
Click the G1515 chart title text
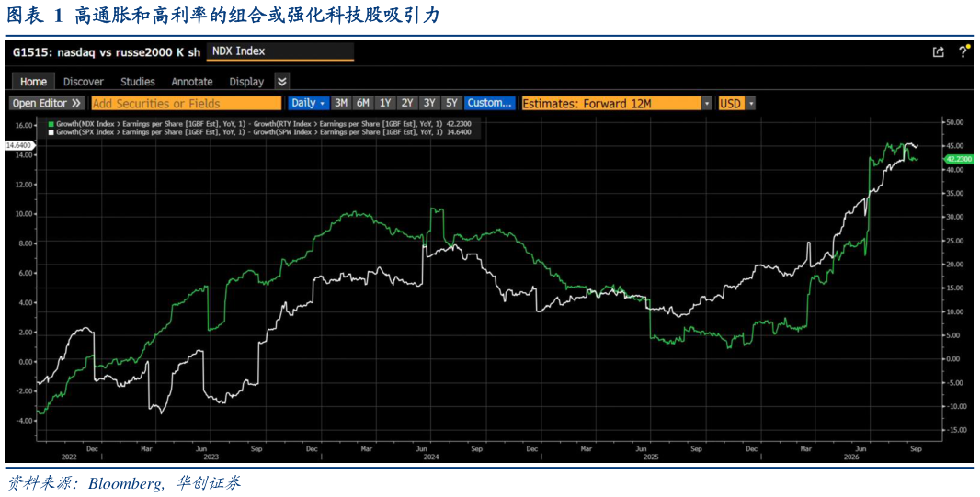(107, 52)
